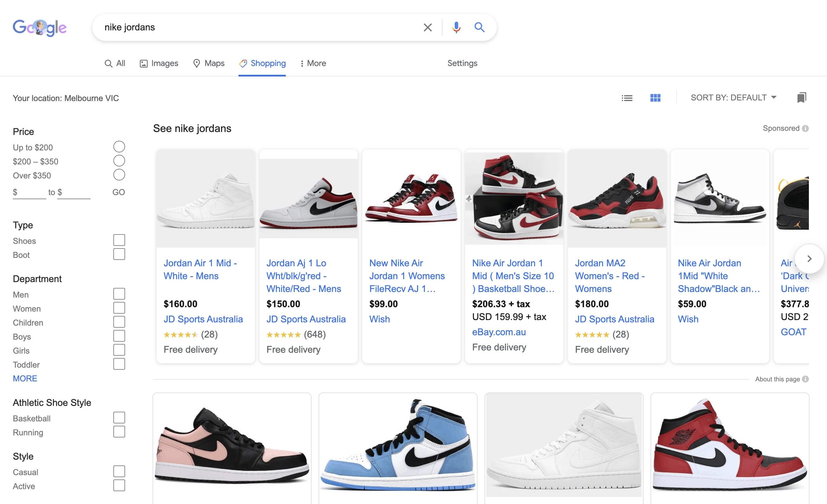This screenshot has width=827, height=504.
Task: Click the blue Air Jordan high-top thumbnail
Action: [398, 446]
